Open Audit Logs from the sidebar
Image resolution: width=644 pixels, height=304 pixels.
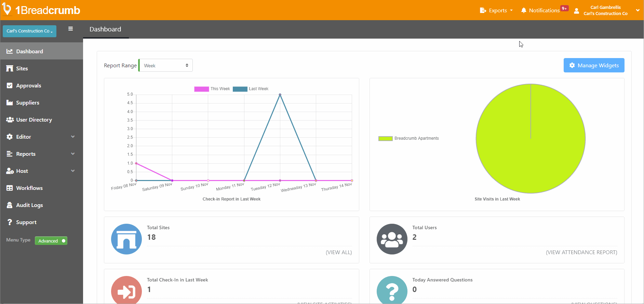tap(29, 205)
